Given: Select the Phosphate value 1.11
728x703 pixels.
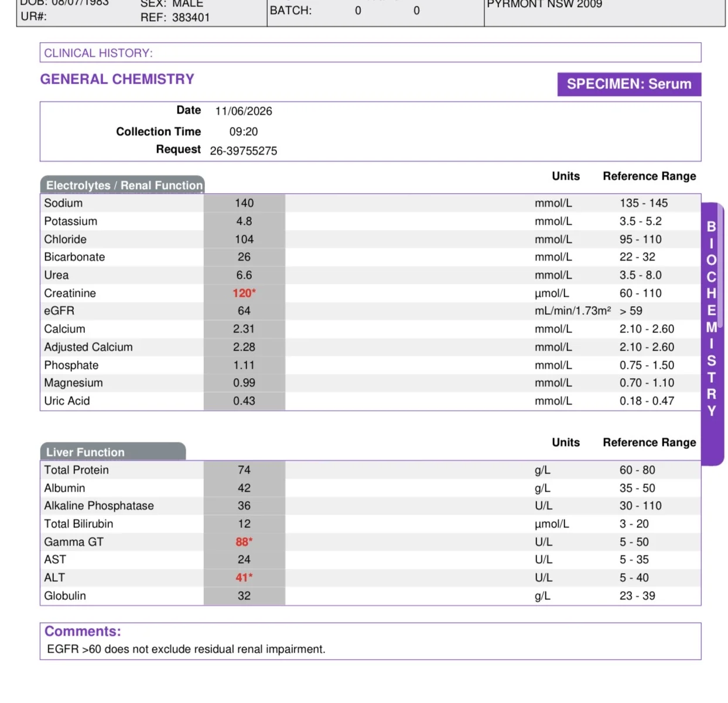Looking at the screenshot, I should [x=244, y=365].
